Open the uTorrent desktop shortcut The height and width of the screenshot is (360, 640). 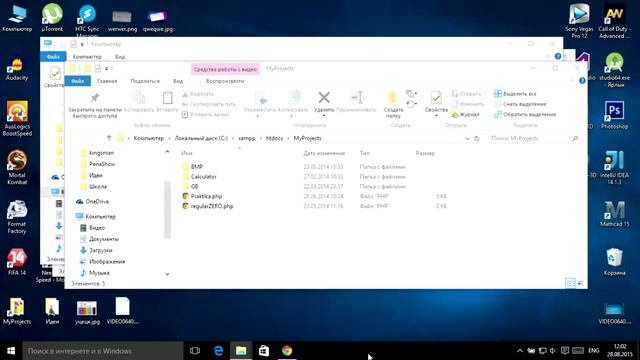[x=52, y=17]
